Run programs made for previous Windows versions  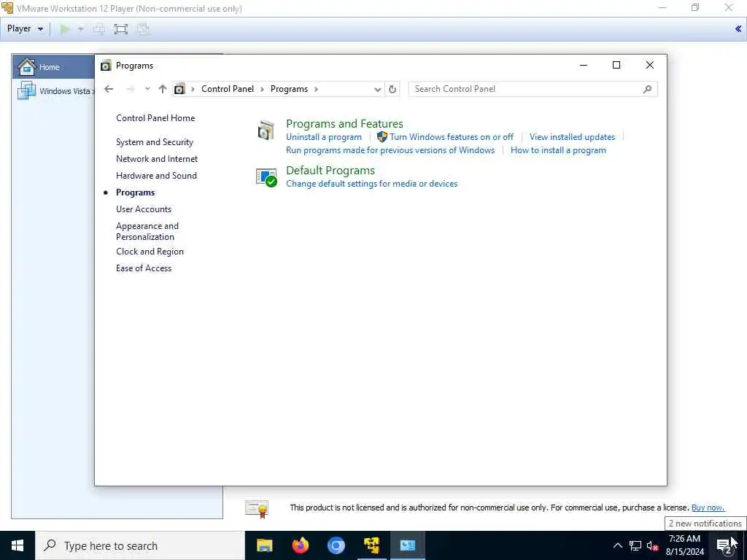click(x=390, y=150)
